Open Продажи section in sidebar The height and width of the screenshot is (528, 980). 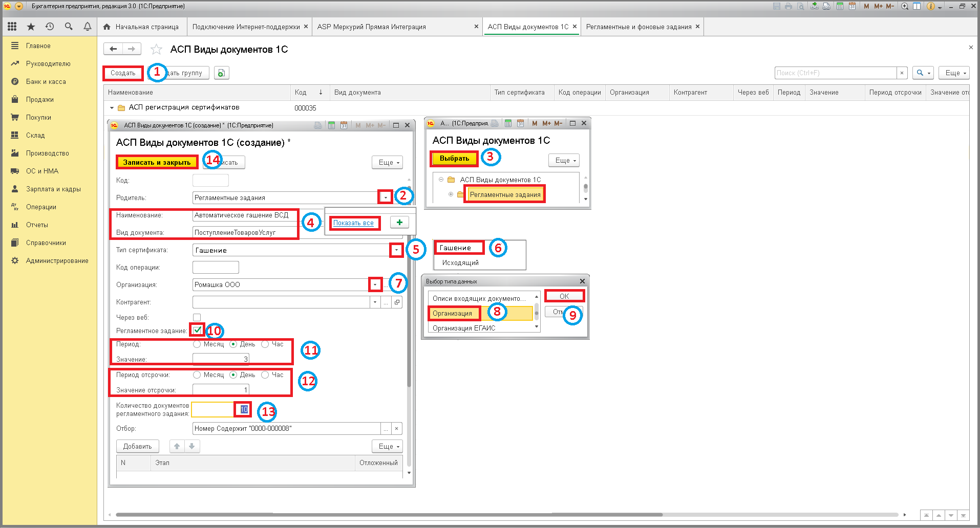(x=40, y=99)
